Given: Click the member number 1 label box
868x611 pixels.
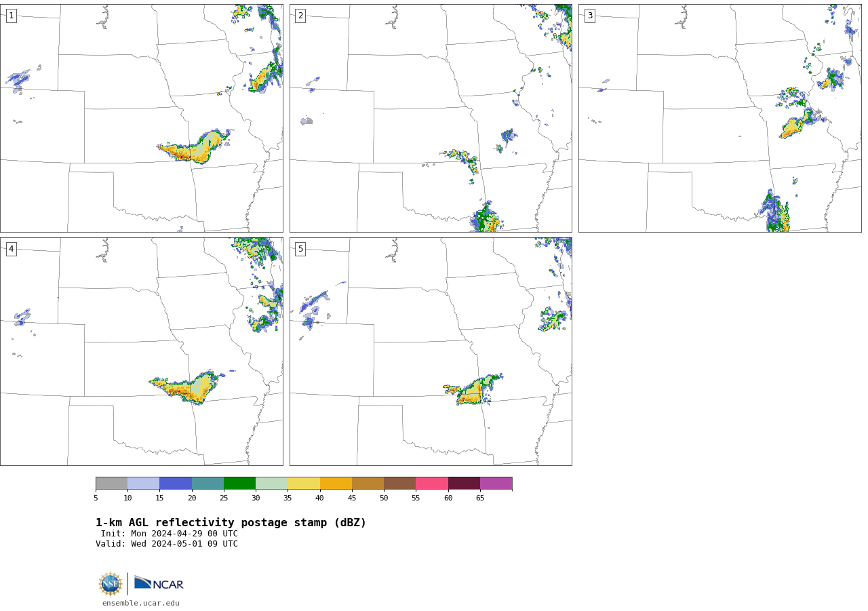Looking at the screenshot, I should (x=11, y=16).
